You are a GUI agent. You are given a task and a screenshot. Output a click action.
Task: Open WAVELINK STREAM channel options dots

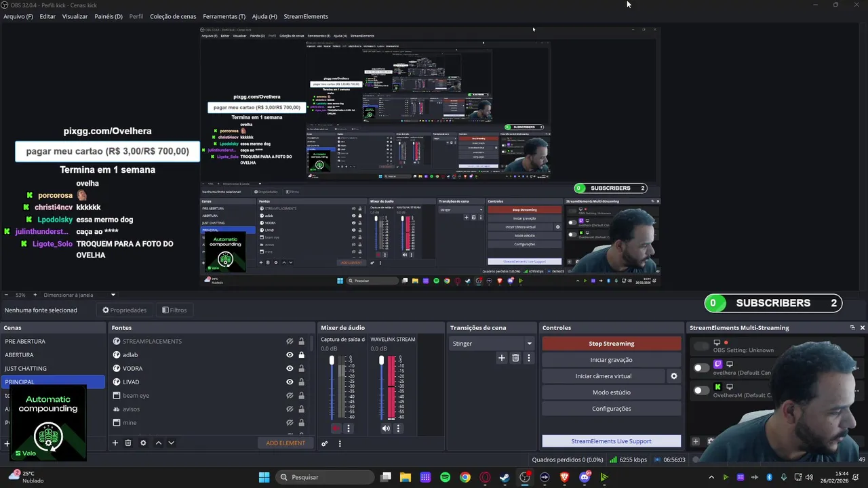pyautogui.click(x=398, y=428)
